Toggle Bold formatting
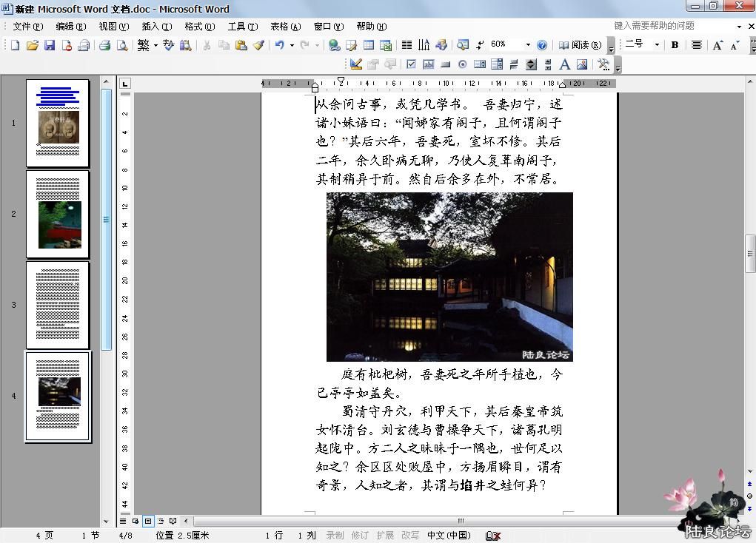Screen dimensions: 756x543 click(675, 45)
